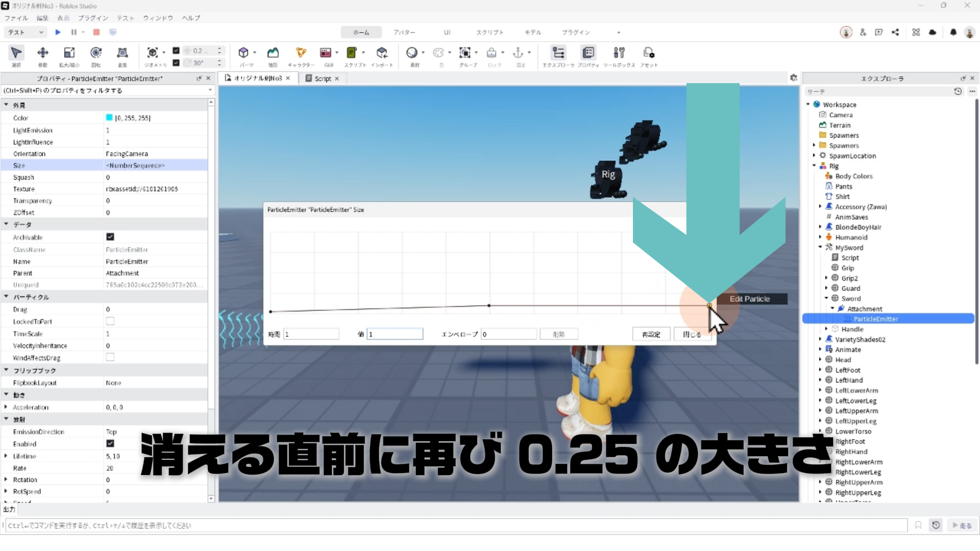Open the アバター ribbon tab
Screen dimensions: 980x551
(x=404, y=32)
